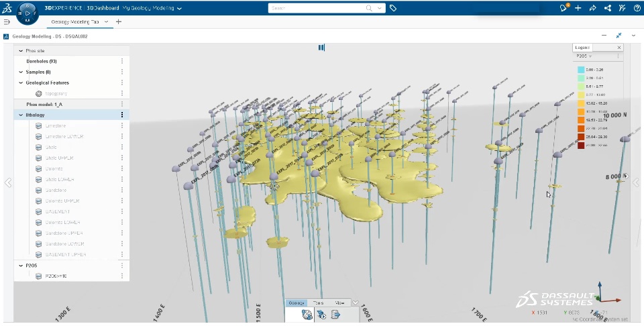Switch to the View action bar tab
This screenshot has width=644, height=326.
click(339, 303)
